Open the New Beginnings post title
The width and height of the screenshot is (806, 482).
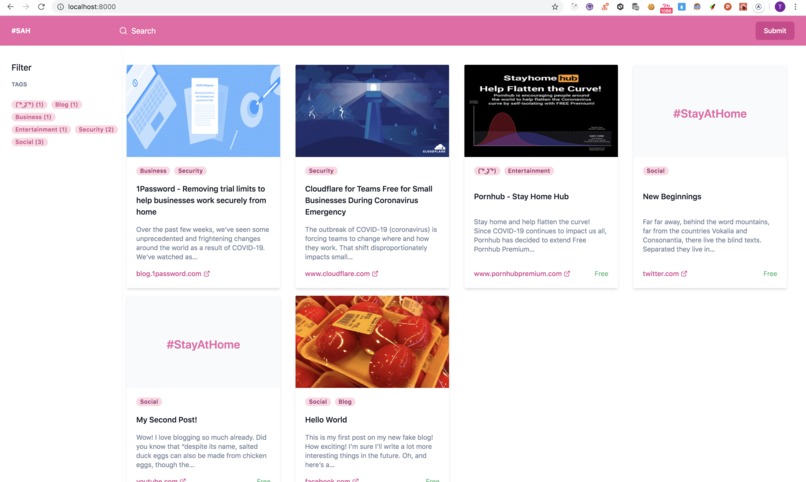[x=672, y=196]
